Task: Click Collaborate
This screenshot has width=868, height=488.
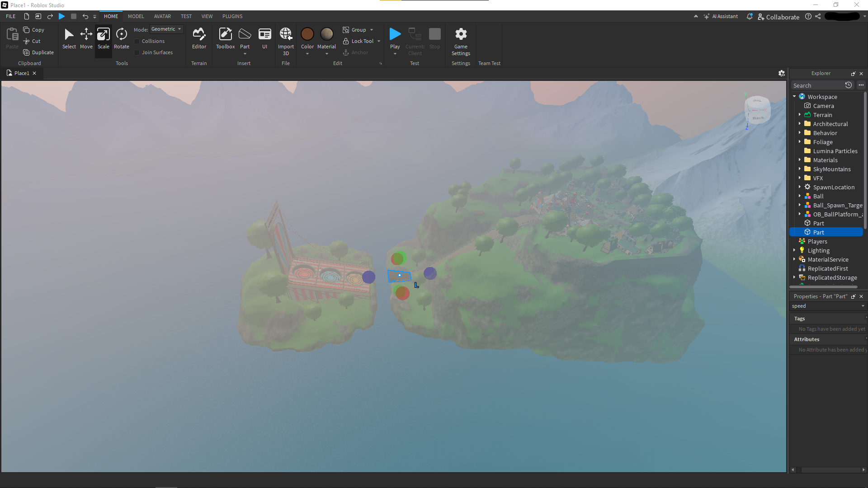Action: 778,17
